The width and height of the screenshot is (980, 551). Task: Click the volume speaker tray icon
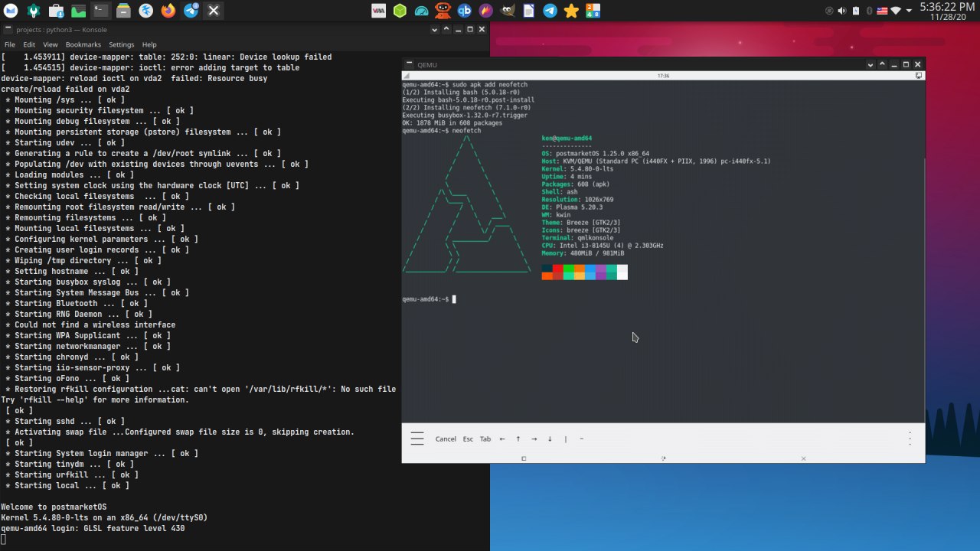(x=842, y=11)
